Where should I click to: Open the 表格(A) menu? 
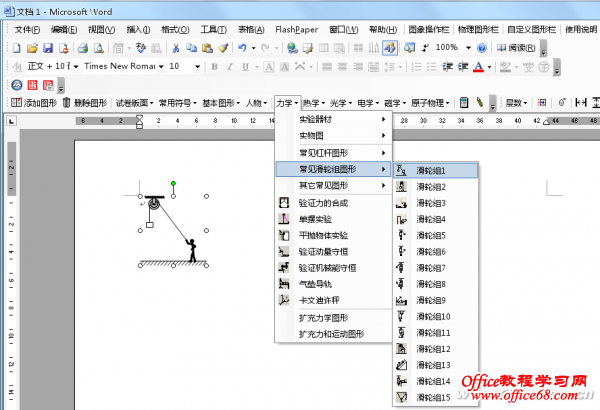coord(251,29)
